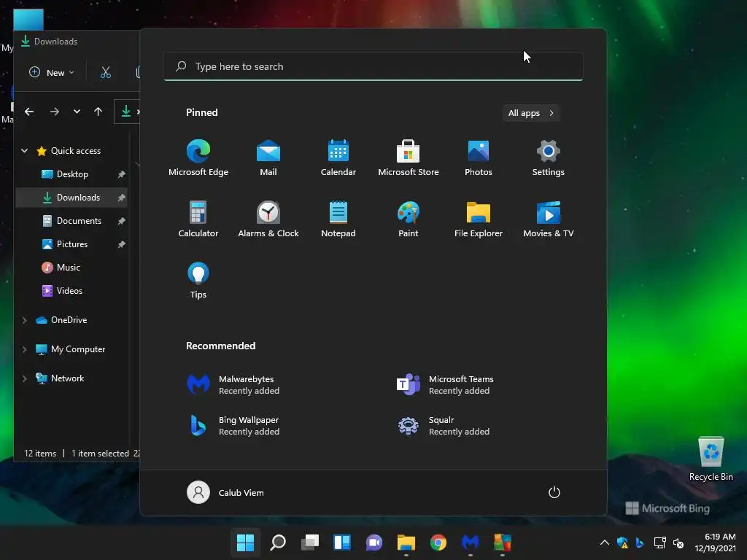This screenshot has width=747, height=560.
Task: Open File Explorer on the taskbar
Action: [406, 542]
